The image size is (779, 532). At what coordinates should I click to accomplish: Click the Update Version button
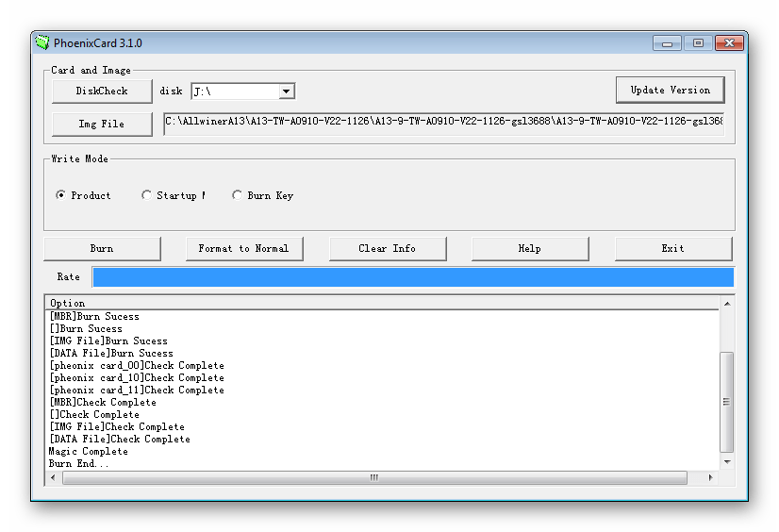pos(671,90)
